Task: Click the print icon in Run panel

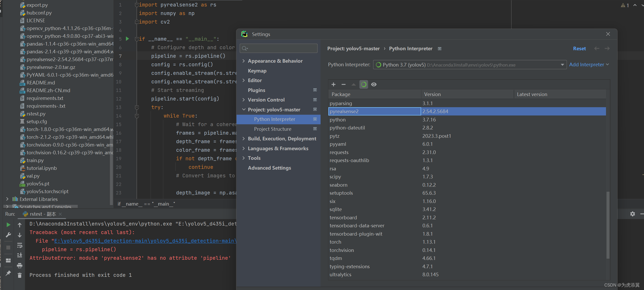Action: click(x=20, y=265)
